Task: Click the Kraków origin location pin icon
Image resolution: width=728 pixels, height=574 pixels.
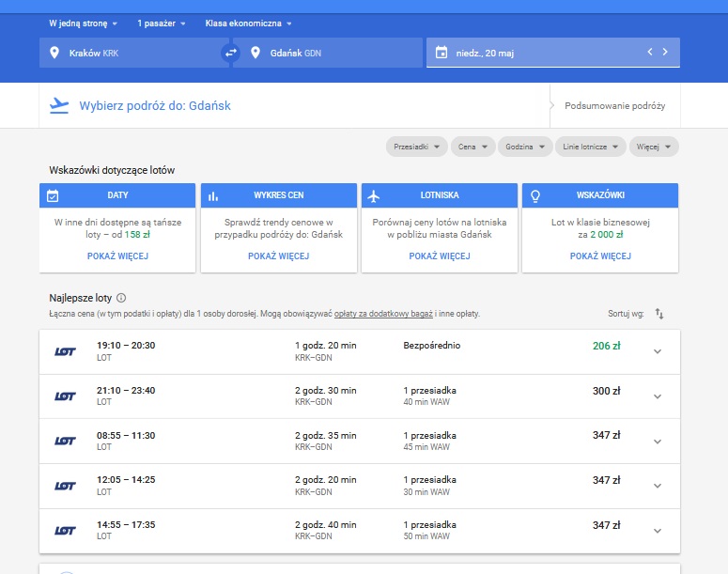Action: coord(54,53)
